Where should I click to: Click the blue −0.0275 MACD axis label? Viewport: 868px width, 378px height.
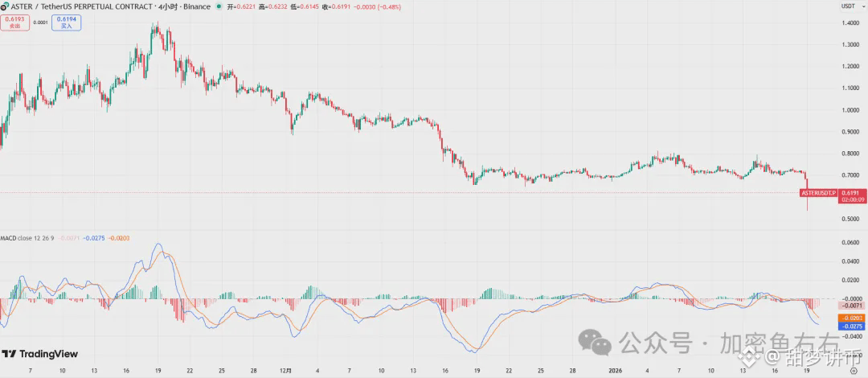tap(852, 327)
